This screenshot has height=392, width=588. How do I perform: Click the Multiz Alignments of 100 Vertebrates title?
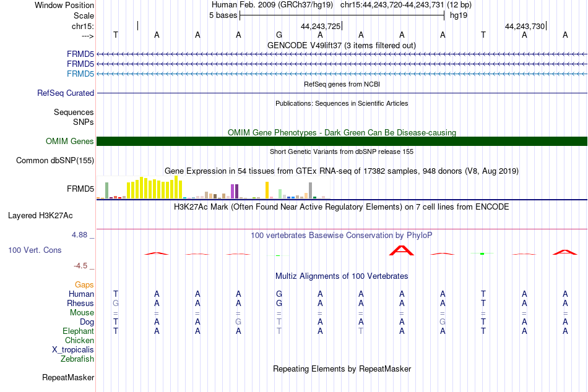click(x=342, y=276)
